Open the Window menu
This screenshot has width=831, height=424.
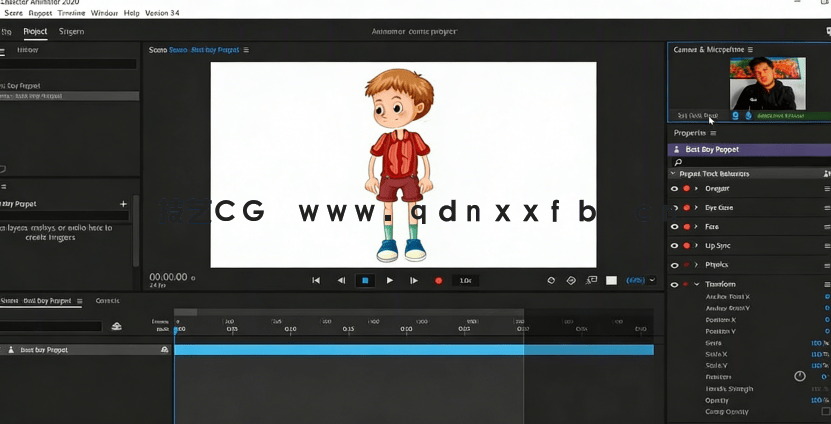104,13
